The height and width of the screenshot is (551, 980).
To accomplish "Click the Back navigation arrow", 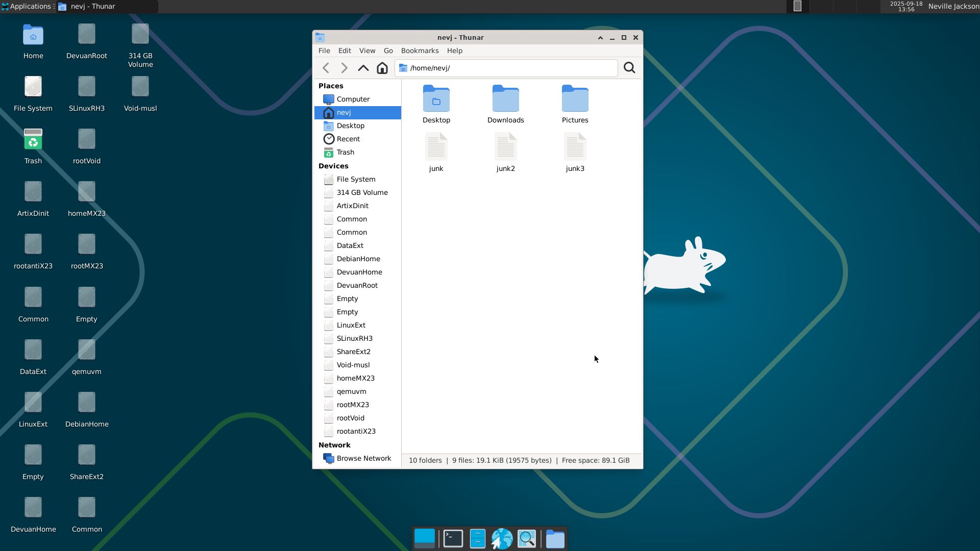I will coord(326,68).
